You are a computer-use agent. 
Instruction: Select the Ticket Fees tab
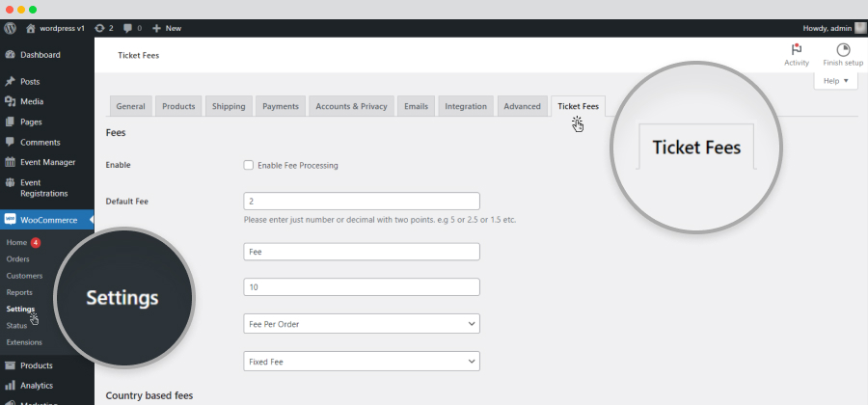point(578,106)
